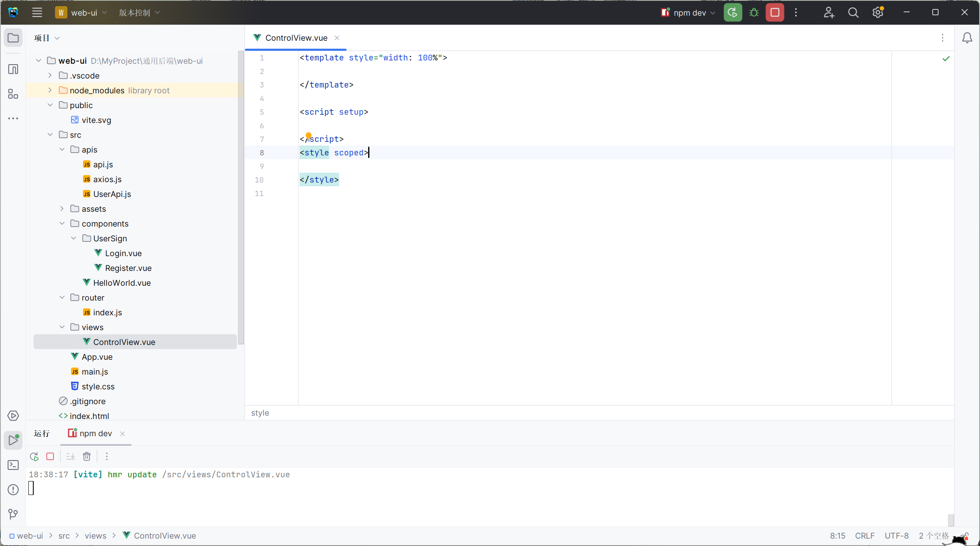
Task: Toggle the Problems info icon at bottom left
Action: (12, 489)
